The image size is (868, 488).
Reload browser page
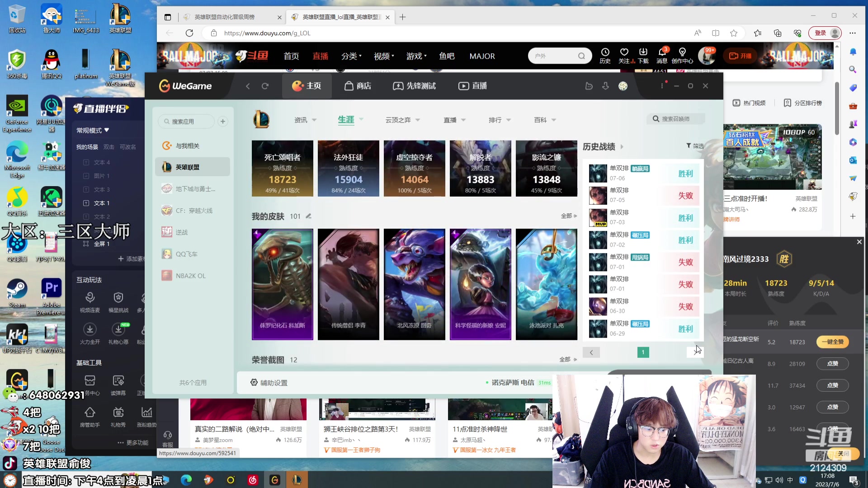(189, 33)
